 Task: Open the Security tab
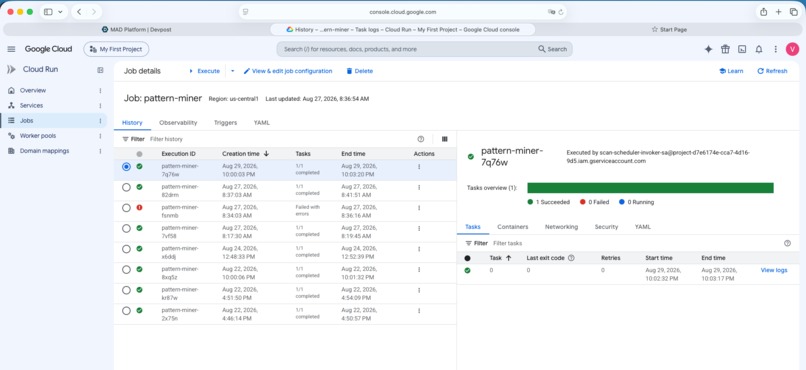click(606, 227)
